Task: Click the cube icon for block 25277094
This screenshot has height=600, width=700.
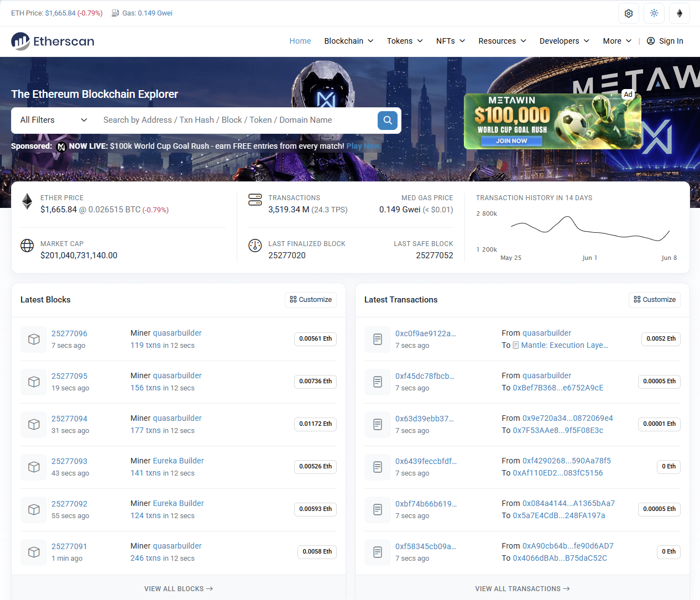Action: pyautogui.click(x=34, y=424)
